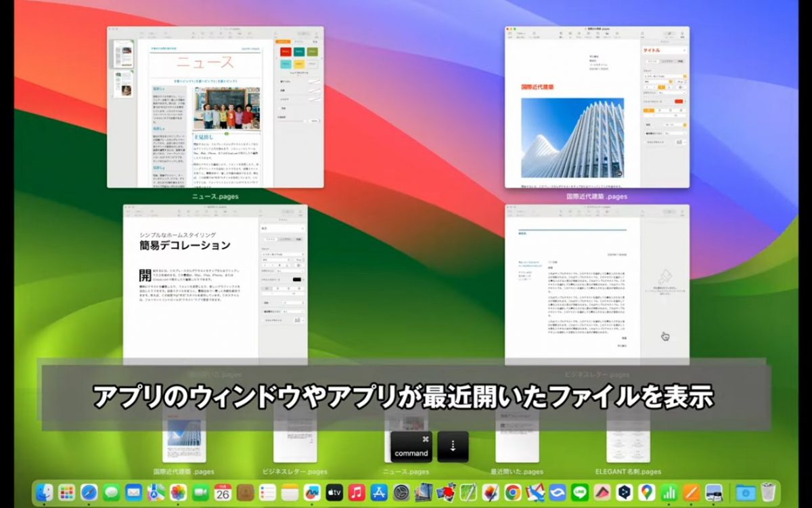This screenshot has width=812, height=508.
Task: Select the ニュース.pages window
Action: (215, 107)
